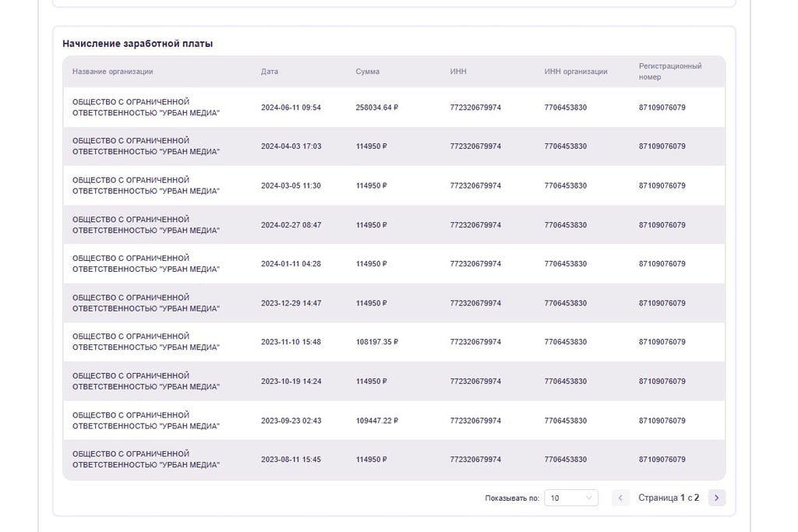
Task: Click the 'Страница 1 с 2' page indicator
Action: (669, 498)
